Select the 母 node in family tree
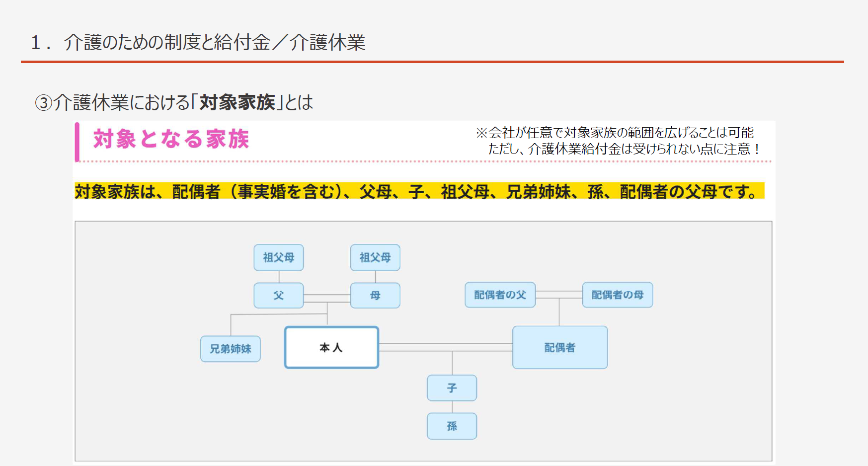 point(375,296)
